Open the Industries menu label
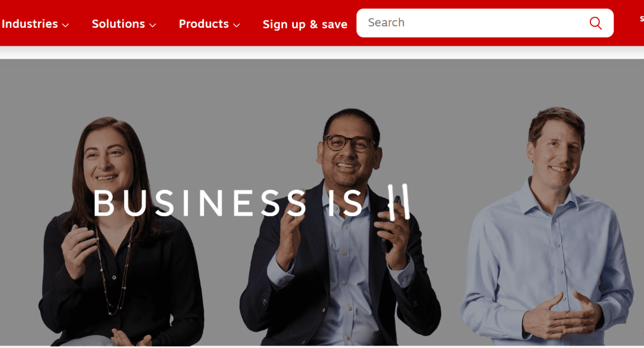Screen dimensions: 644x348 (30, 24)
